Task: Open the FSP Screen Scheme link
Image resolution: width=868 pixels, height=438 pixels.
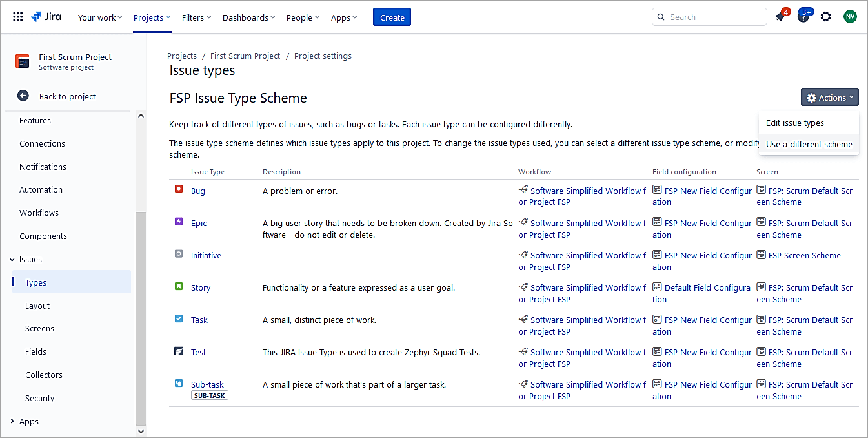Action: coord(804,256)
